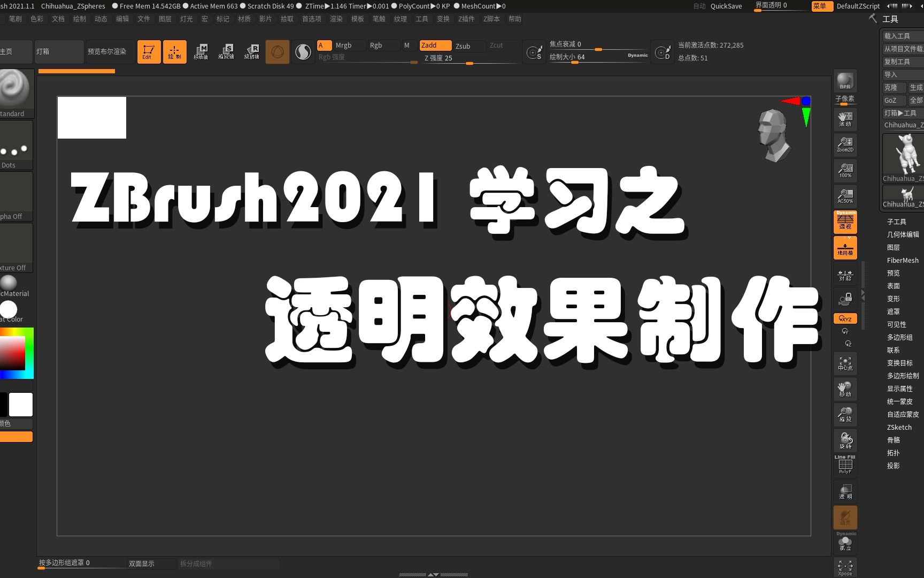
Task: Toggle PolyF Line Fill display
Action: [845, 466]
